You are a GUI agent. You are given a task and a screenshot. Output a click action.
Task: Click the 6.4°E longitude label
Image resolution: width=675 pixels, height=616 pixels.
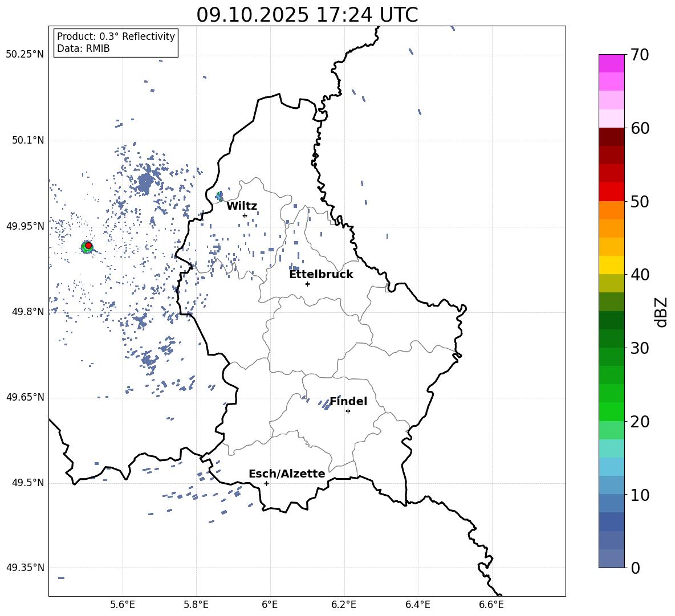click(x=417, y=605)
